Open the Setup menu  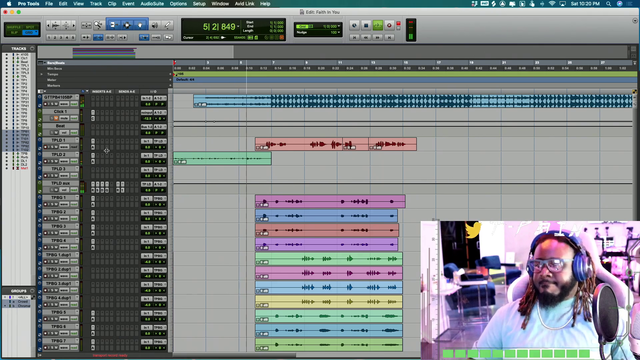tap(199, 4)
